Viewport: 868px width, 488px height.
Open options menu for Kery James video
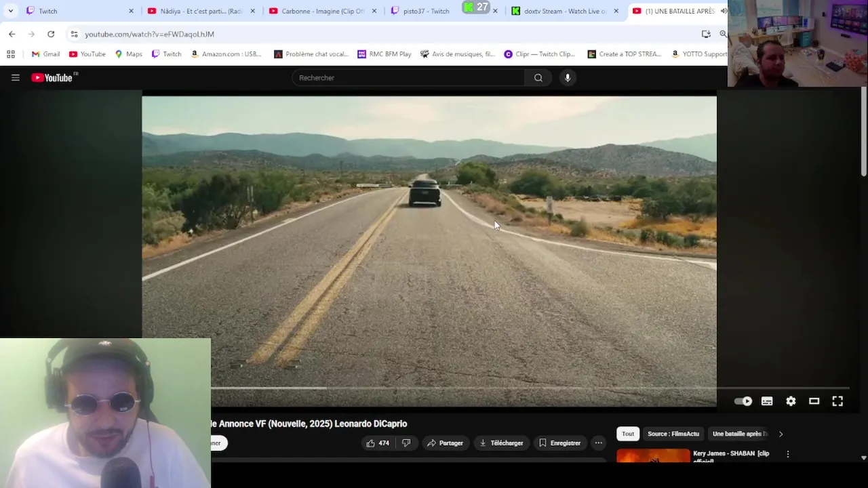coord(787,454)
